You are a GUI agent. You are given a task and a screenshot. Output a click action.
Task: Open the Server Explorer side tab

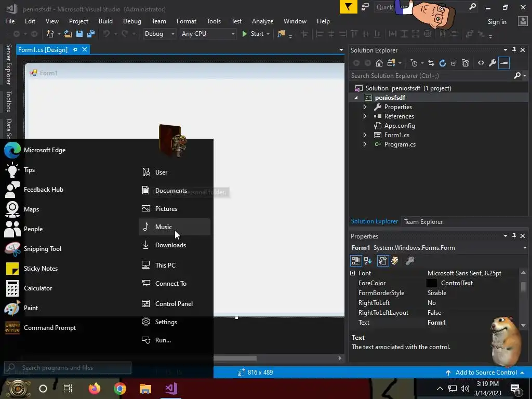point(9,64)
